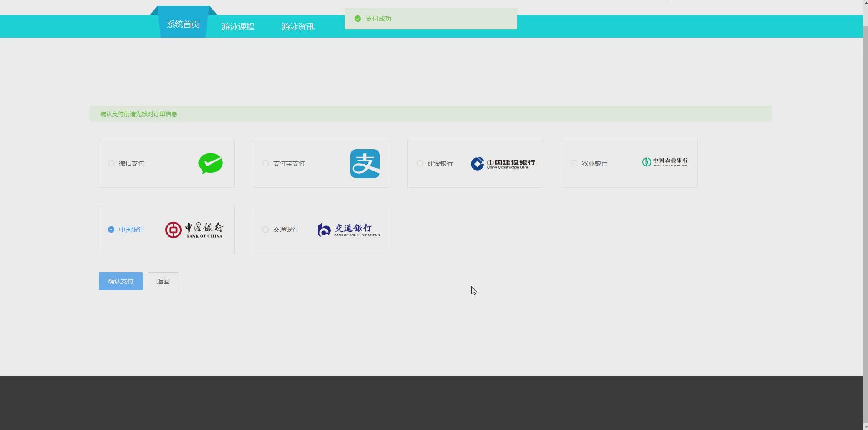Select the 中国银行 radio button

click(x=111, y=230)
